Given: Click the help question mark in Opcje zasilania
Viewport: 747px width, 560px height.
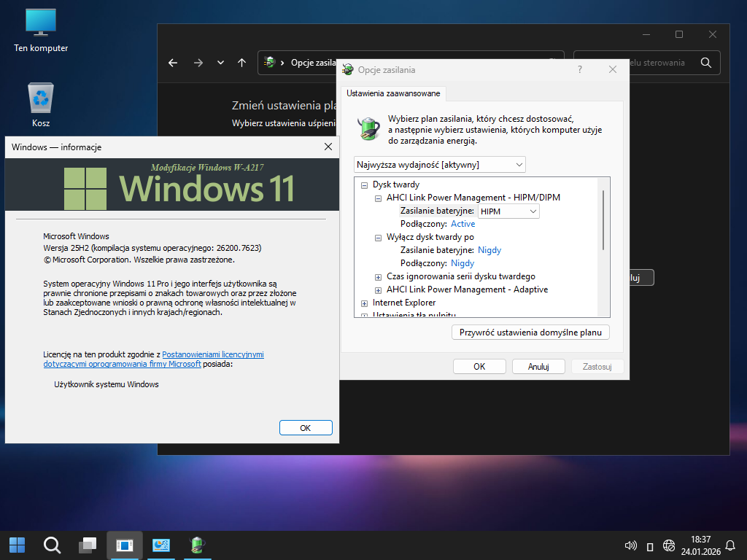Looking at the screenshot, I should (580, 69).
